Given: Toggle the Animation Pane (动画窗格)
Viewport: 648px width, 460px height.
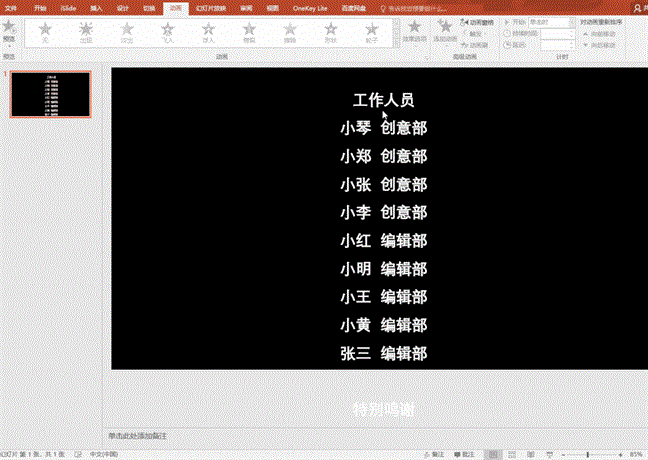Looking at the screenshot, I should tap(481, 21).
